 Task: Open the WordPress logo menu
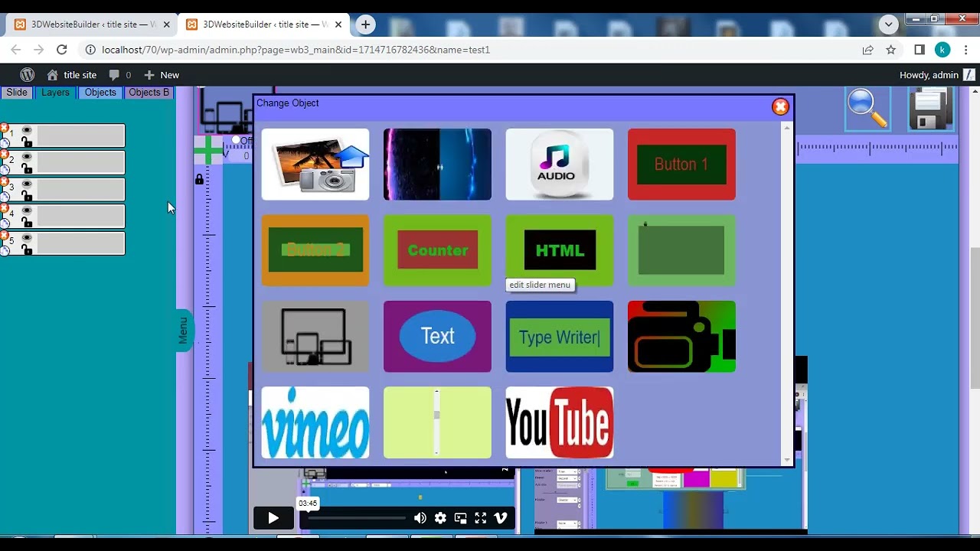tap(27, 75)
